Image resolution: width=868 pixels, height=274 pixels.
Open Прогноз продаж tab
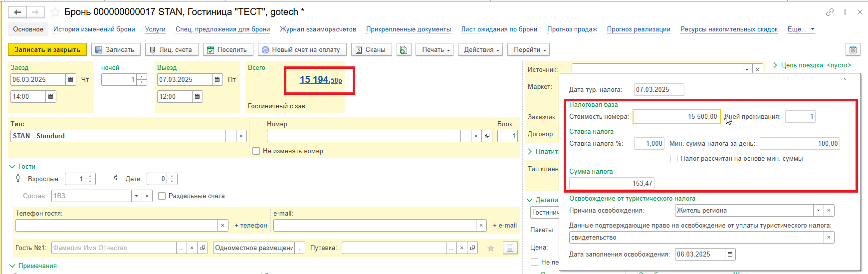coord(572,29)
